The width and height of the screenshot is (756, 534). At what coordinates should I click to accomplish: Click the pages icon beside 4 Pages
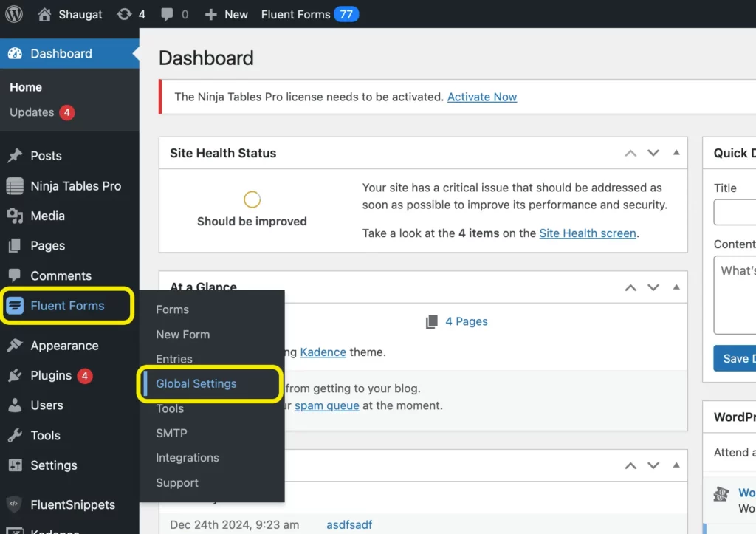pos(431,321)
